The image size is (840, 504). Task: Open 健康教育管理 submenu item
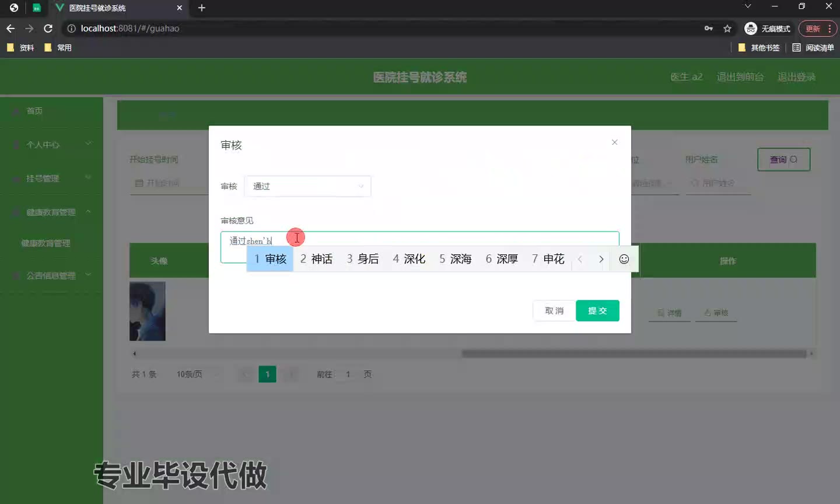tap(45, 243)
